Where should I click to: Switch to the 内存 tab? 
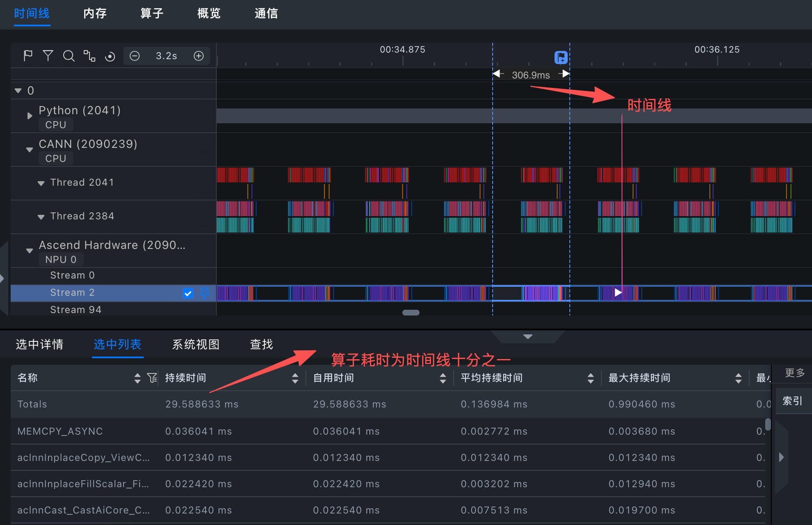coord(95,14)
